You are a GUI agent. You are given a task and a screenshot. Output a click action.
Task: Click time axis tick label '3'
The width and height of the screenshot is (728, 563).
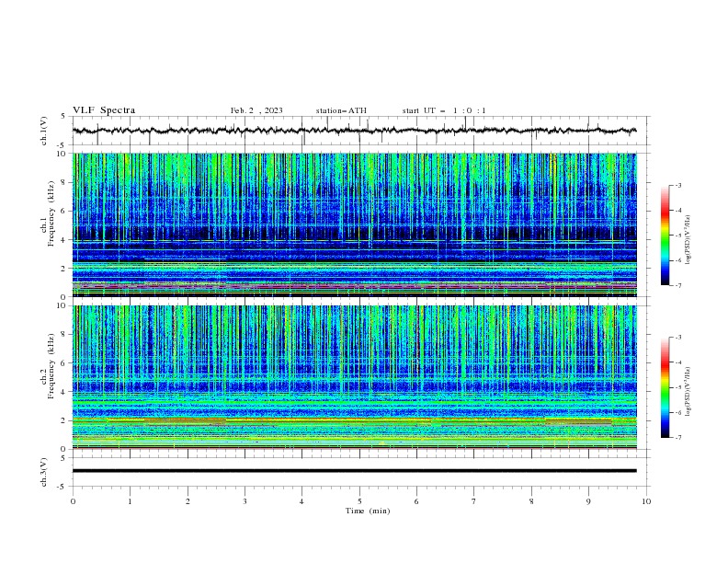tap(245, 501)
